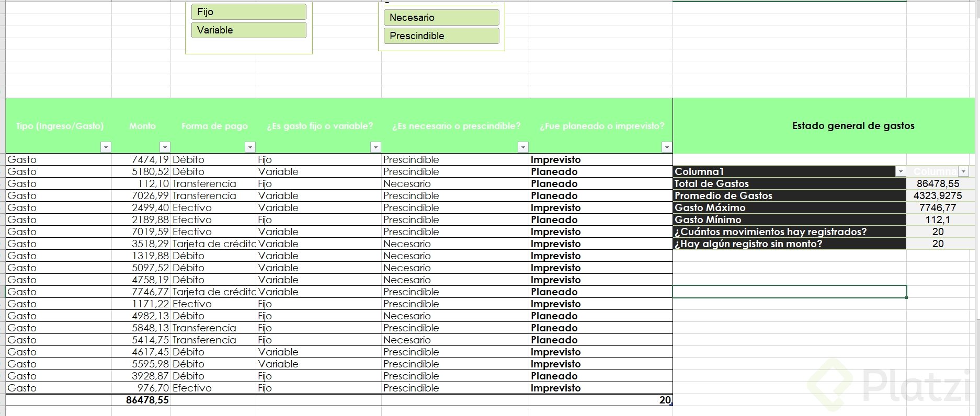Viewport: 980px width, 416px height.
Task: Select the Total de Gastos label cell
Action: (790, 183)
